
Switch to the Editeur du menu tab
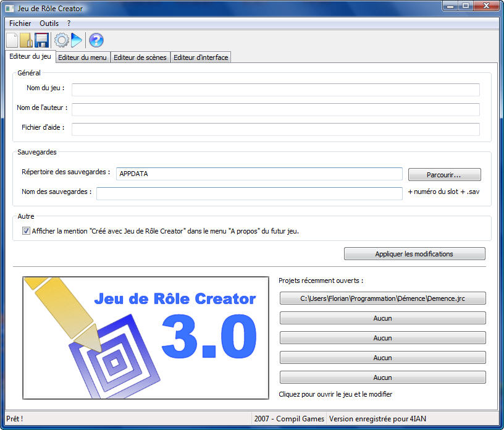click(x=82, y=57)
